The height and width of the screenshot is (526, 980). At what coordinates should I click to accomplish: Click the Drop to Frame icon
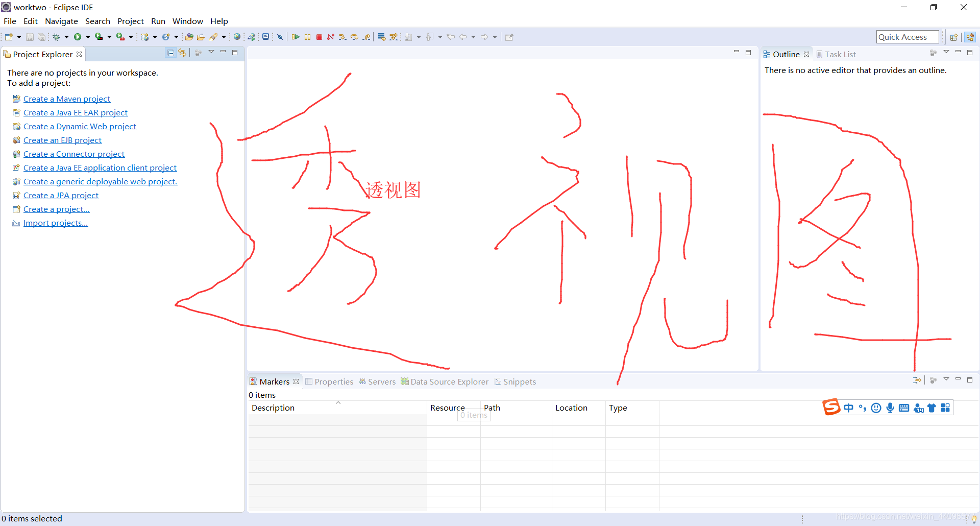(x=382, y=37)
